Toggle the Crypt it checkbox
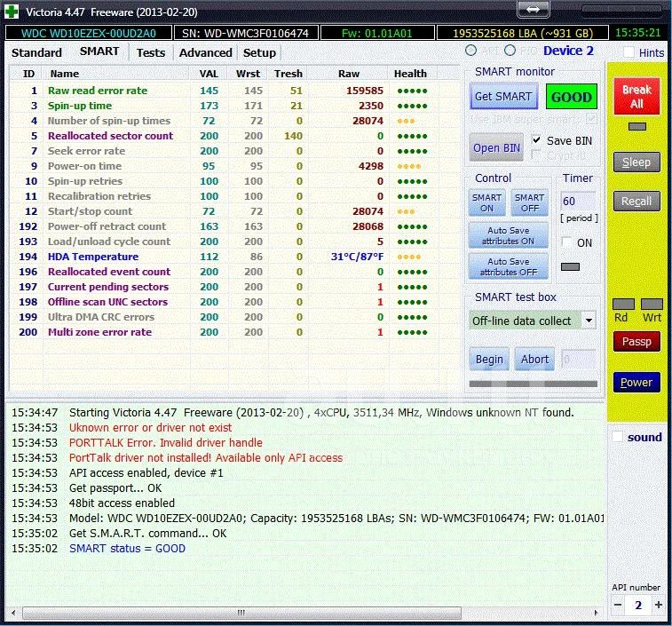 (x=535, y=155)
